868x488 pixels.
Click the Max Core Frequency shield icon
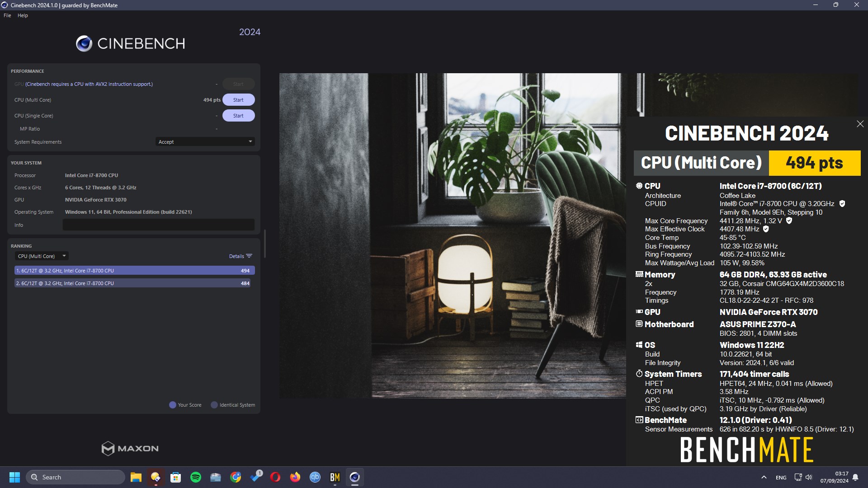point(789,221)
